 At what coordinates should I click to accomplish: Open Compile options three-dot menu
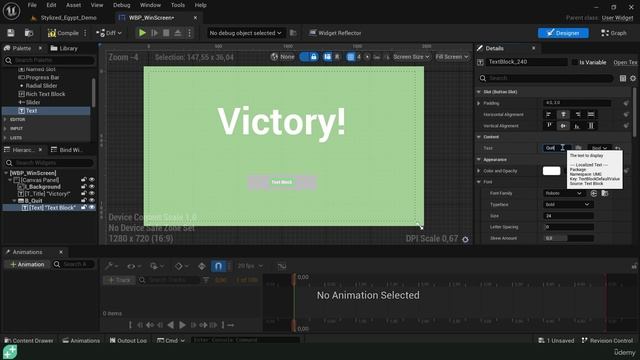[85, 33]
